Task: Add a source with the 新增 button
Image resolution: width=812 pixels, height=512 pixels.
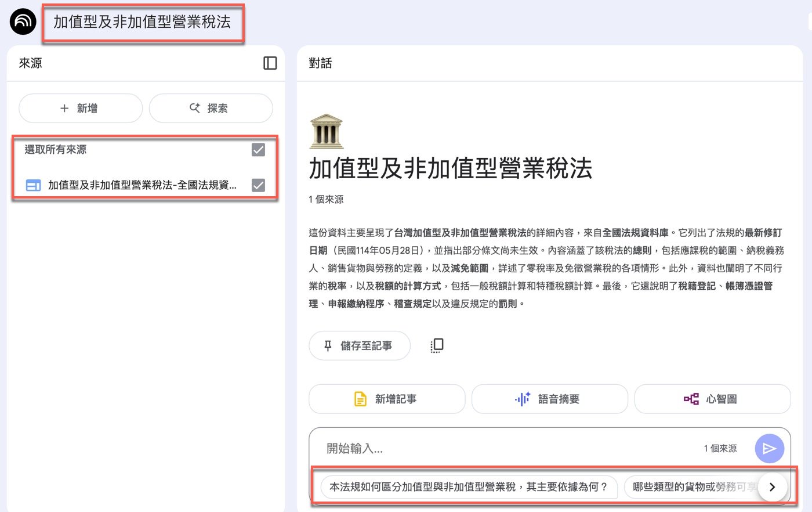Action: point(81,108)
